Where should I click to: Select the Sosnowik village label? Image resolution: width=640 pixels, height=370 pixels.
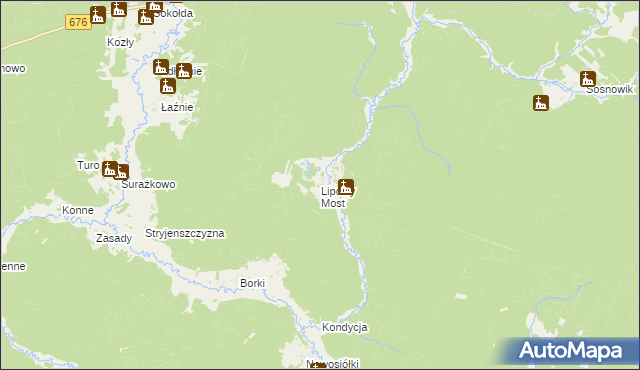[609, 89]
